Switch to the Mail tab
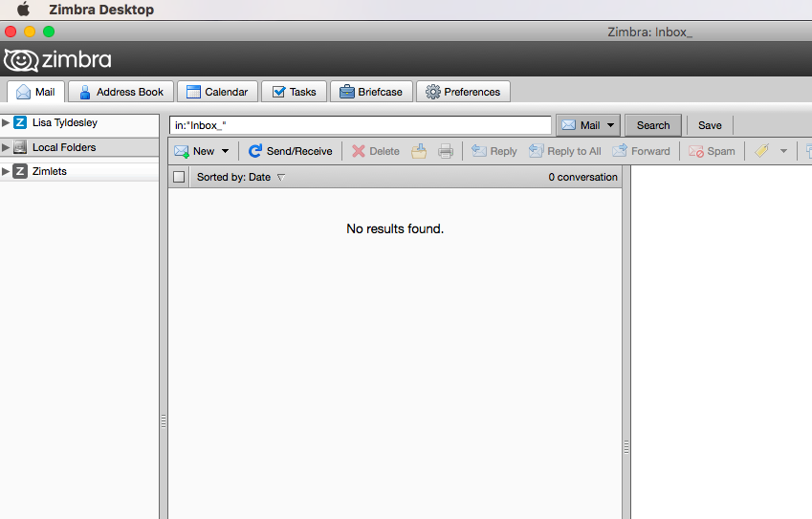 pyautogui.click(x=35, y=92)
